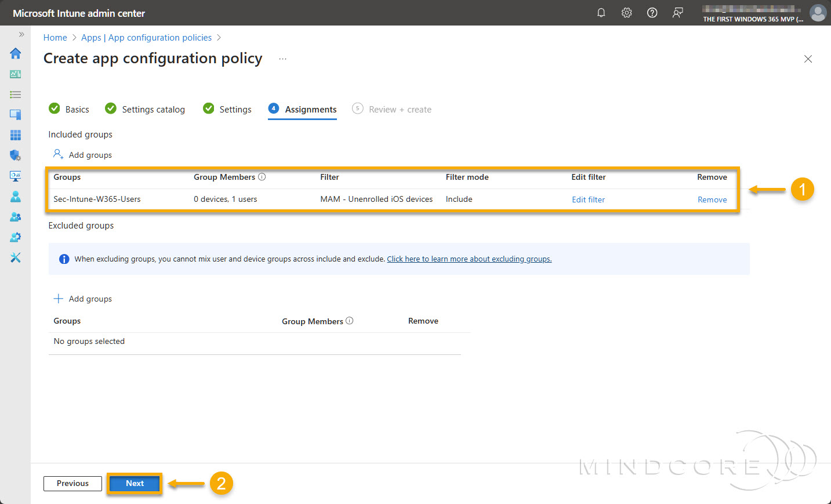Open Dashboard icon in left sidebar
The width and height of the screenshot is (831, 504).
coord(16,74)
